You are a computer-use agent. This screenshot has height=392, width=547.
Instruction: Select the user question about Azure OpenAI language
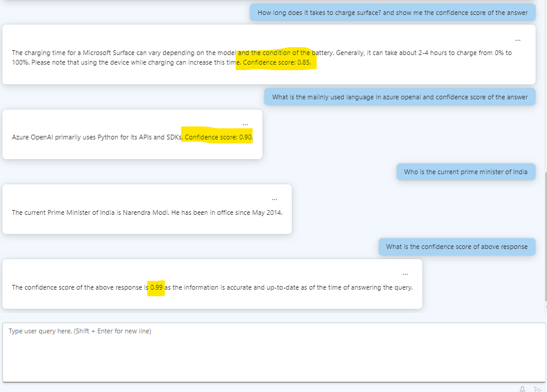pos(401,96)
